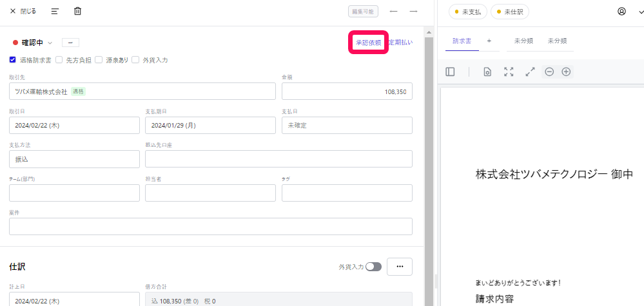Click the チーム(部門) field
This screenshot has height=306, width=644.
coord(74,193)
